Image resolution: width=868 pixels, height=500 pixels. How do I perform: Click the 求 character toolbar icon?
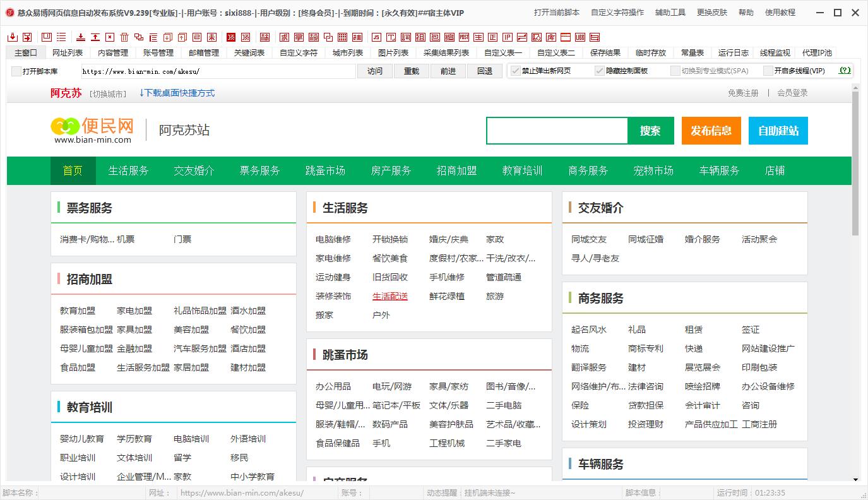284,37
